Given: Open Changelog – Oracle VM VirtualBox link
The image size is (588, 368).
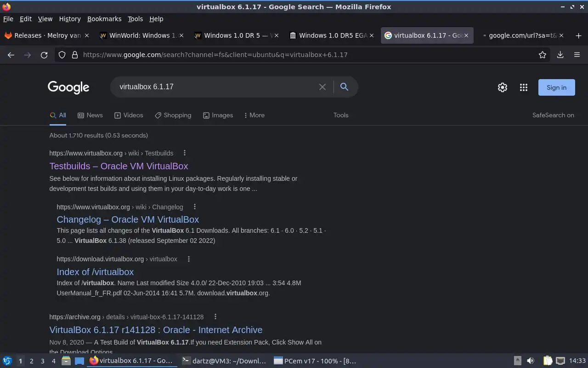Looking at the screenshot, I should coord(128,219).
